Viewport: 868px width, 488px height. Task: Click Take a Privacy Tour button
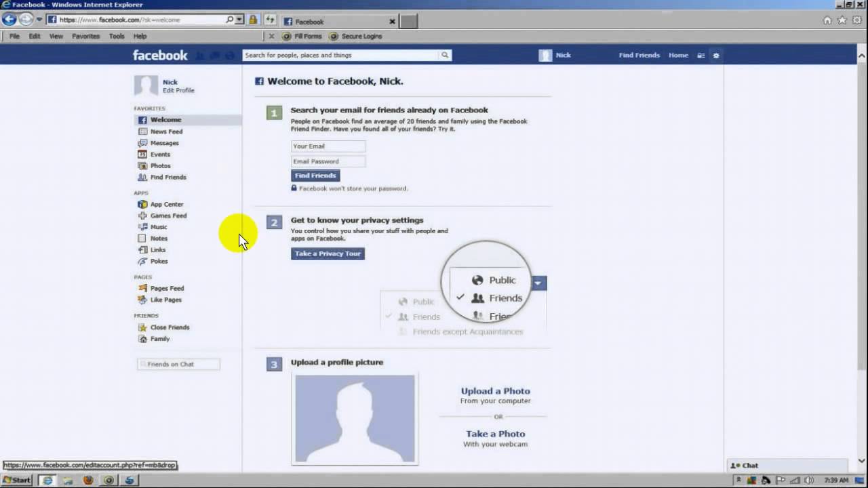point(328,253)
